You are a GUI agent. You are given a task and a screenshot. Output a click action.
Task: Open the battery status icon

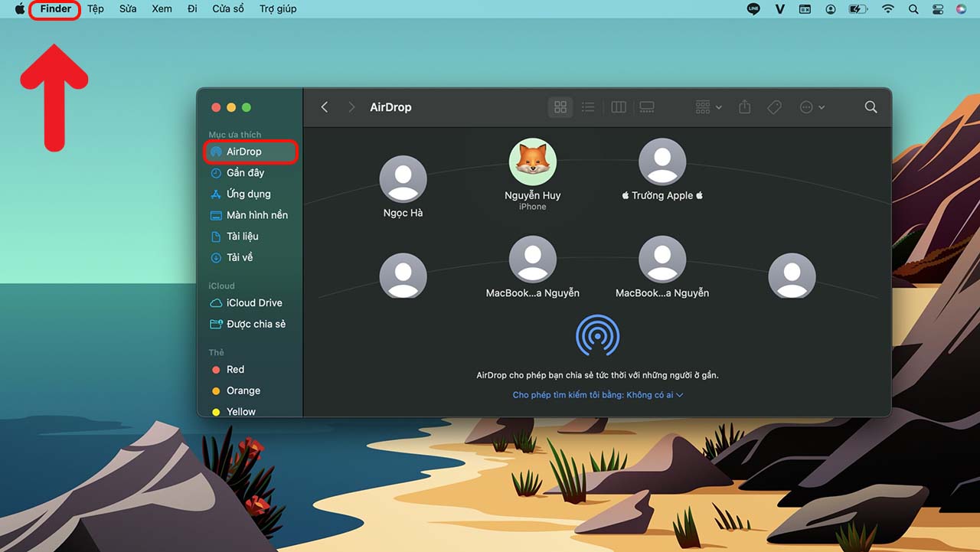858,9
